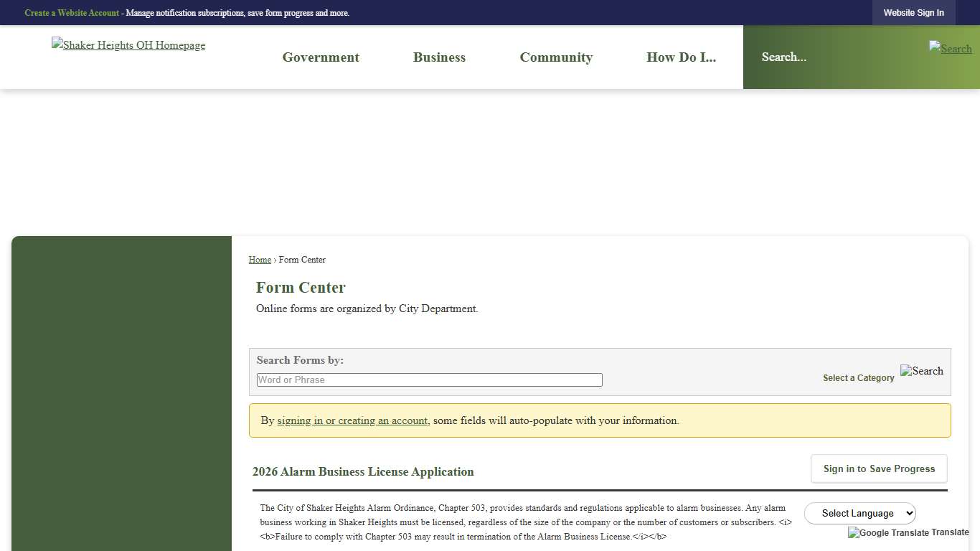This screenshot has height=551, width=980.
Task: Open the Government menu
Action: click(x=321, y=57)
